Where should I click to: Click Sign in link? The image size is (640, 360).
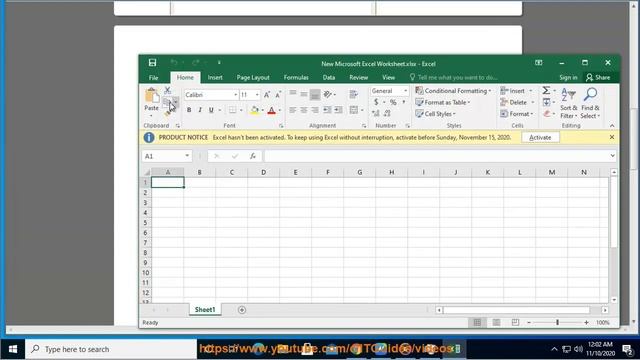pos(568,78)
